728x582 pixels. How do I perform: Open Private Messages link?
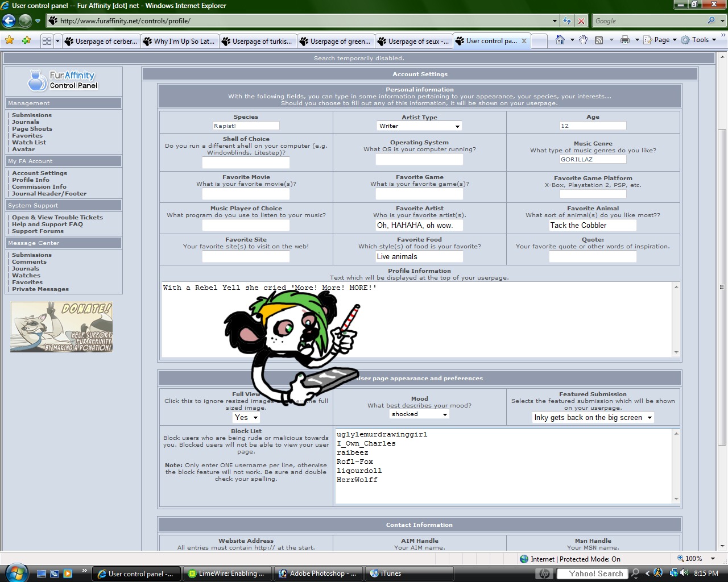tap(40, 289)
